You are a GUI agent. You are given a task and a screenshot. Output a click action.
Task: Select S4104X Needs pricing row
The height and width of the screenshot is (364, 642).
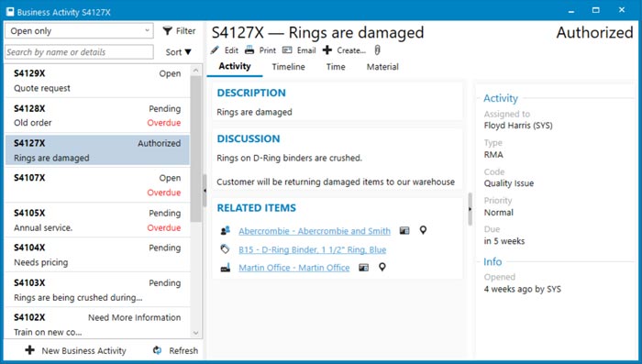97,255
